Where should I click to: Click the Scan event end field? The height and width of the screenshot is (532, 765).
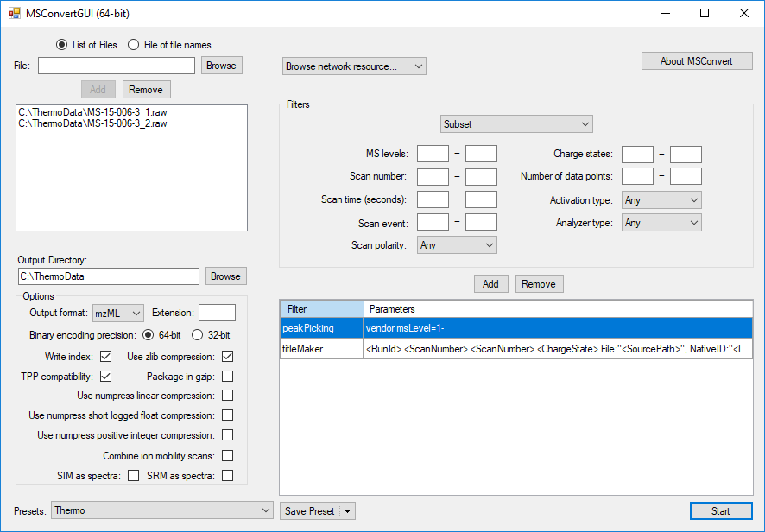(x=481, y=222)
